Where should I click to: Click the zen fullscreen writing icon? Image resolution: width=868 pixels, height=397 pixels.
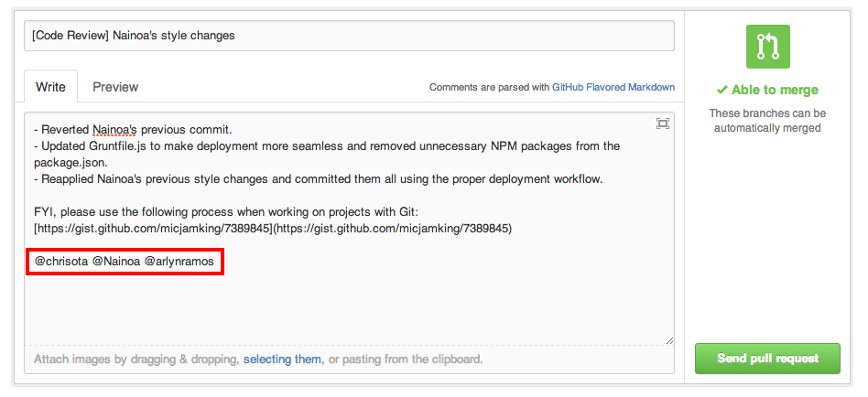click(x=662, y=123)
